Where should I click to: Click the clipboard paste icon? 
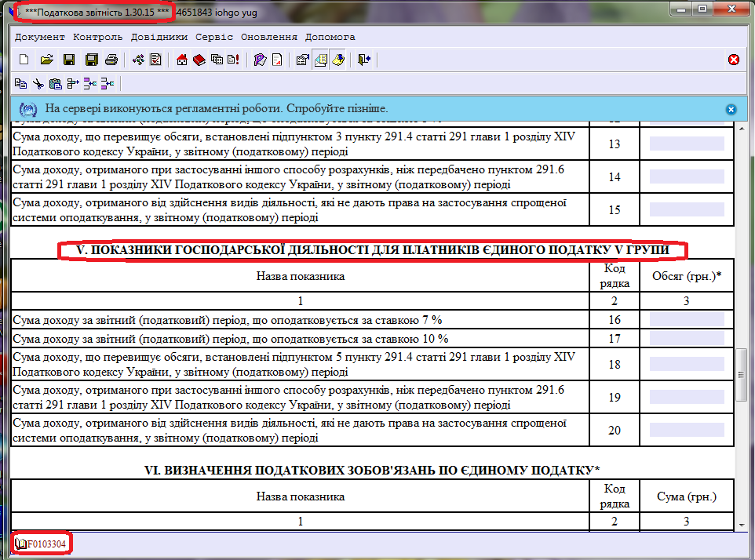tap(55, 83)
